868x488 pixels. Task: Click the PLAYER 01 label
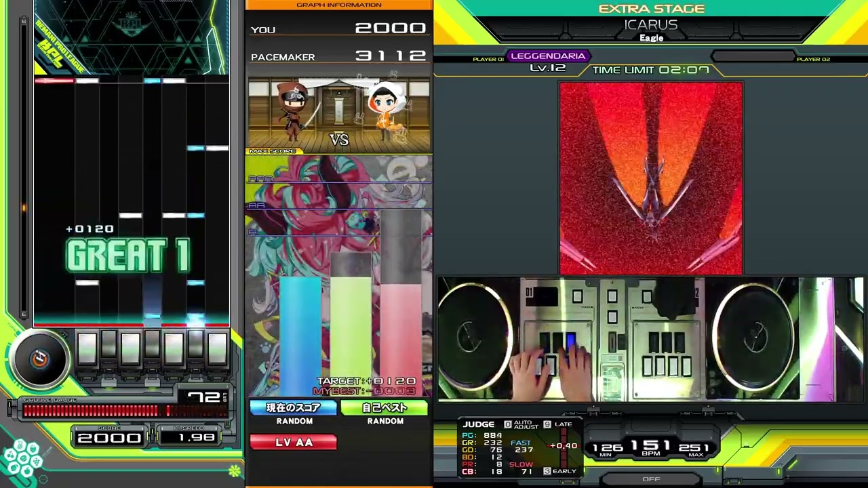pos(488,60)
